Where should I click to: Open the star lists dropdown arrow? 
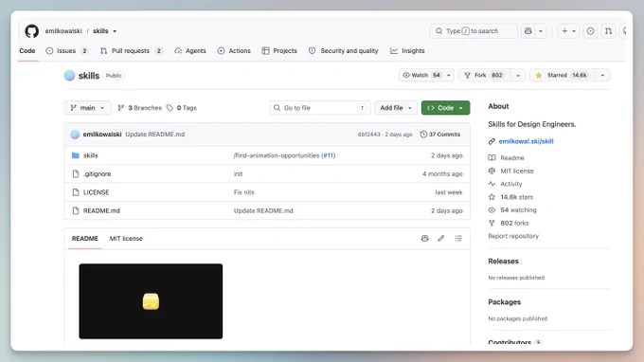pyautogui.click(x=602, y=75)
